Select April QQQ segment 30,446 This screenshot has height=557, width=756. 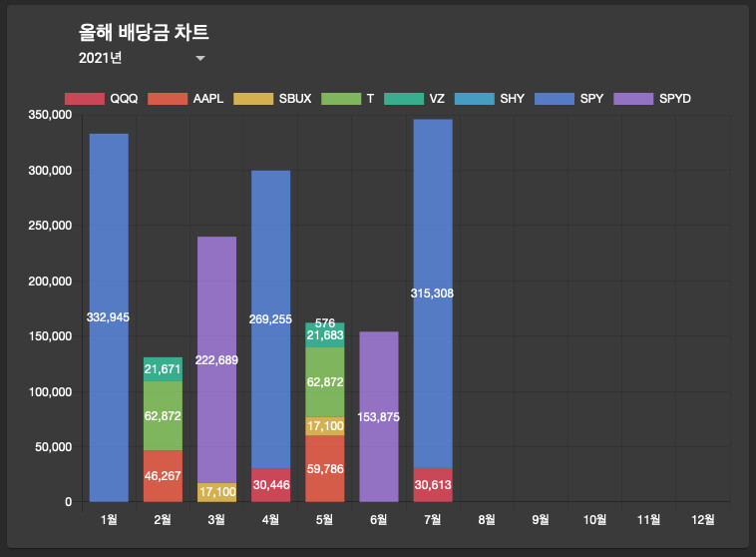click(271, 485)
